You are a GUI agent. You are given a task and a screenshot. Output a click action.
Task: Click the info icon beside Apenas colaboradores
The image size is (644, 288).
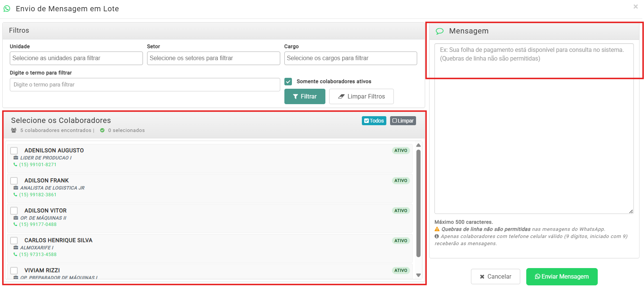pyautogui.click(x=437, y=236)
